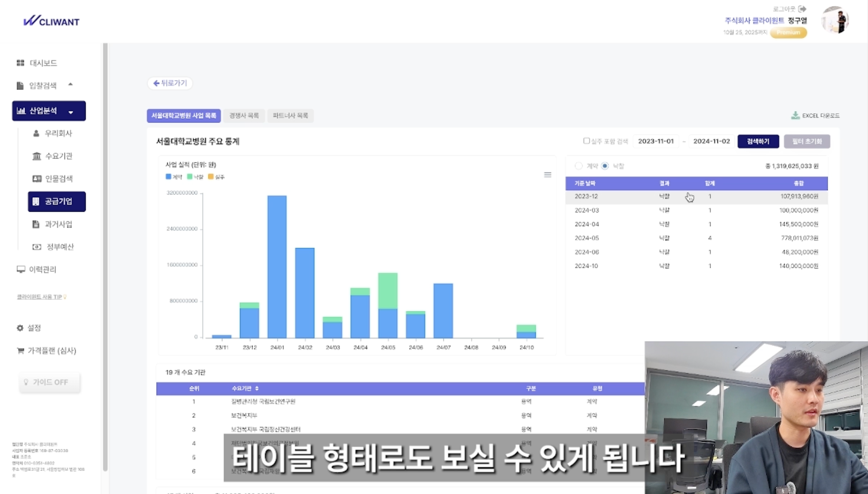This screenshot has width=868, height=494.
Task: Click the 정부예산 money icon
Action: coord(37,247)
